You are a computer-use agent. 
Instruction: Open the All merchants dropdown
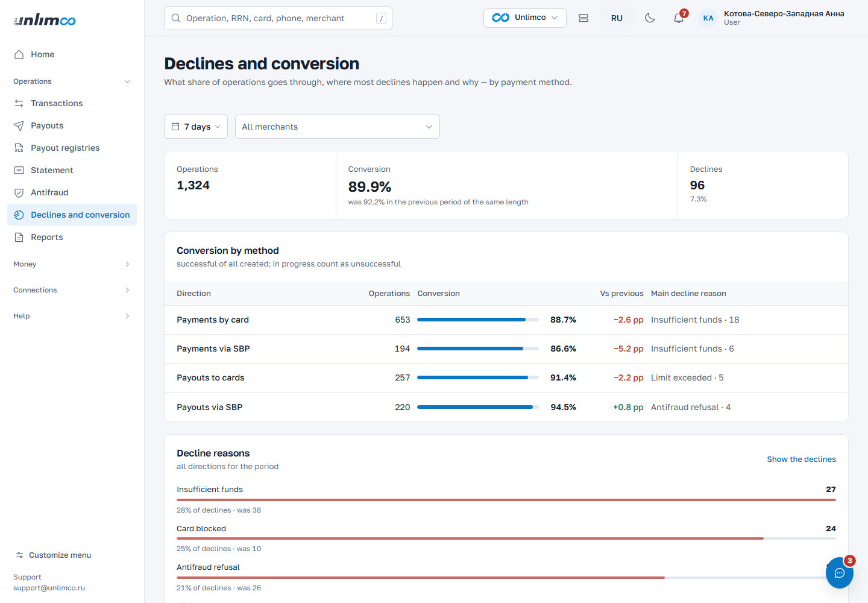pyautogui.click(x=338, y=127)
